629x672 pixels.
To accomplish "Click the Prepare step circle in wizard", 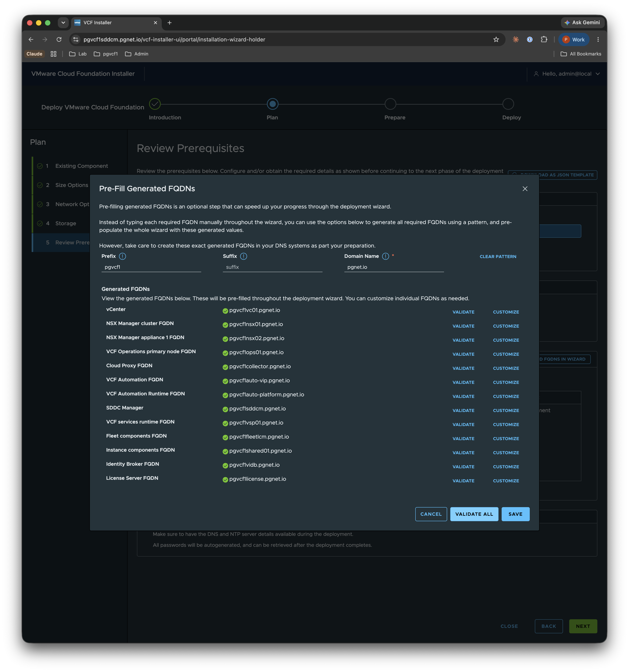I will point(390,104).
